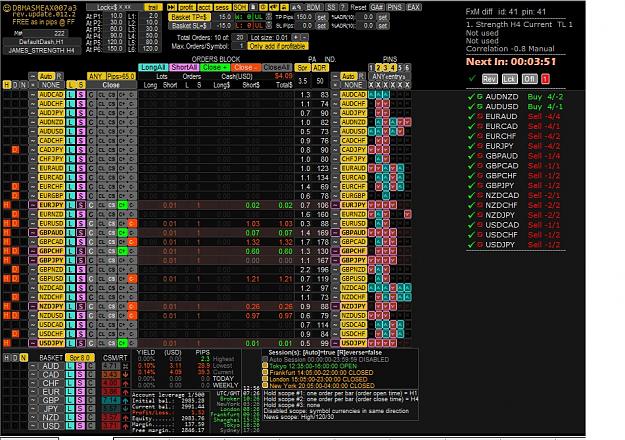The height and width of the screenshot is (440, 625).
Task: Click the LongAll button
Action: pos(153,67)
